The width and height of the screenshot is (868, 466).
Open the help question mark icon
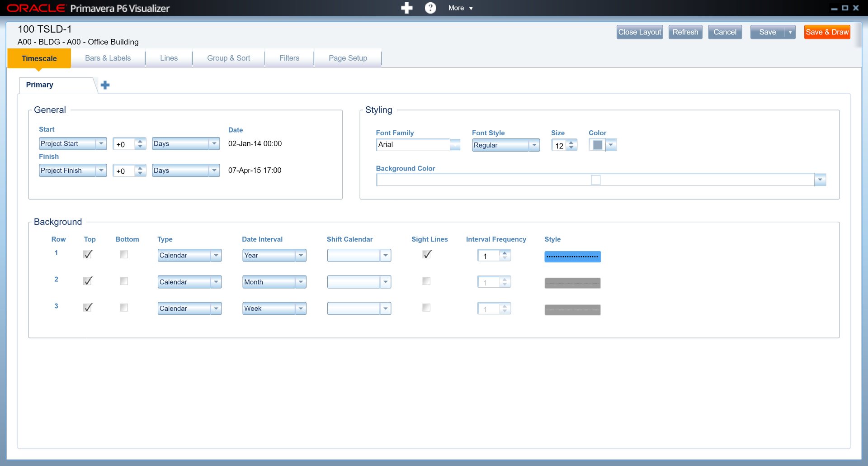coord(430,8)
